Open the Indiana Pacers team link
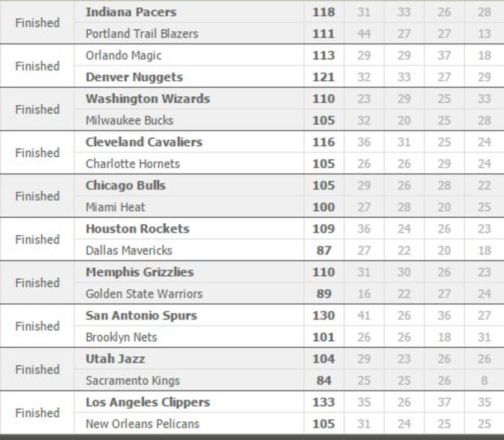This screenshot has height=440, width=504. pos(131,12)
